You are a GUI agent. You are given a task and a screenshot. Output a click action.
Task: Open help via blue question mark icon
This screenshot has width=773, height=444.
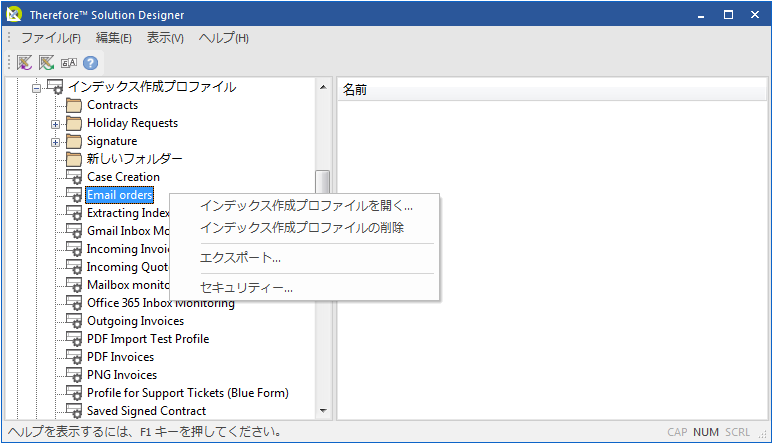coord(90,63)
